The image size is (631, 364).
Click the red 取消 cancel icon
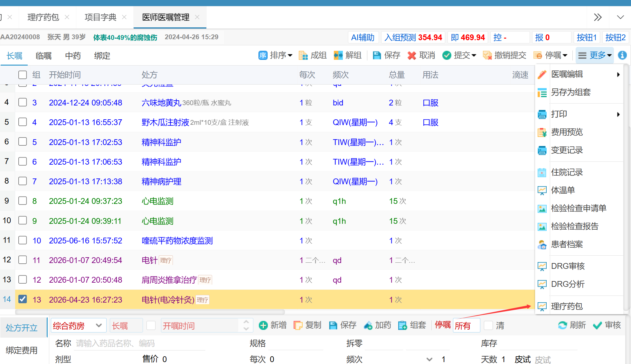(x=411, y=55)
